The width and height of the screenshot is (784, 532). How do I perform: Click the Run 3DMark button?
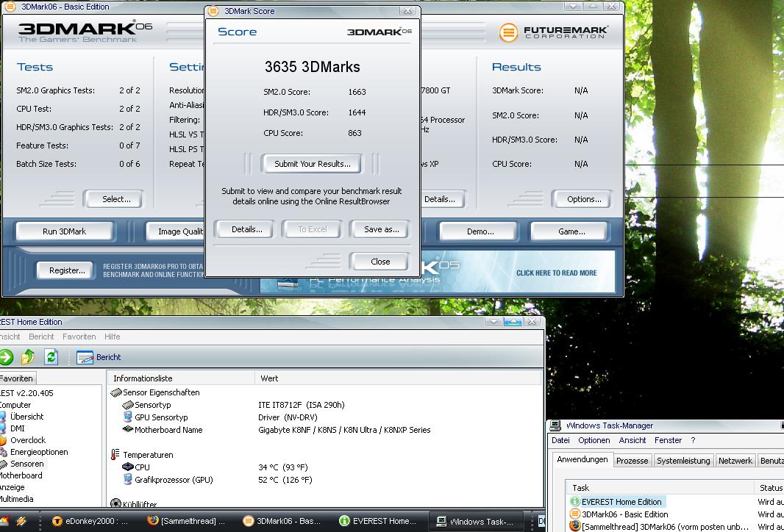65,231
